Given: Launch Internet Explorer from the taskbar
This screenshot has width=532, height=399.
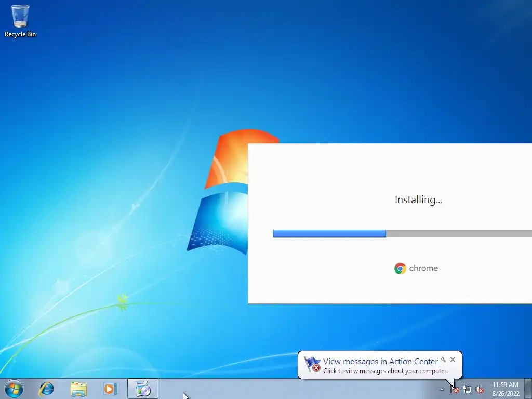Looking at the screenshot, I should pyautogui.click(x=46, y=389).
